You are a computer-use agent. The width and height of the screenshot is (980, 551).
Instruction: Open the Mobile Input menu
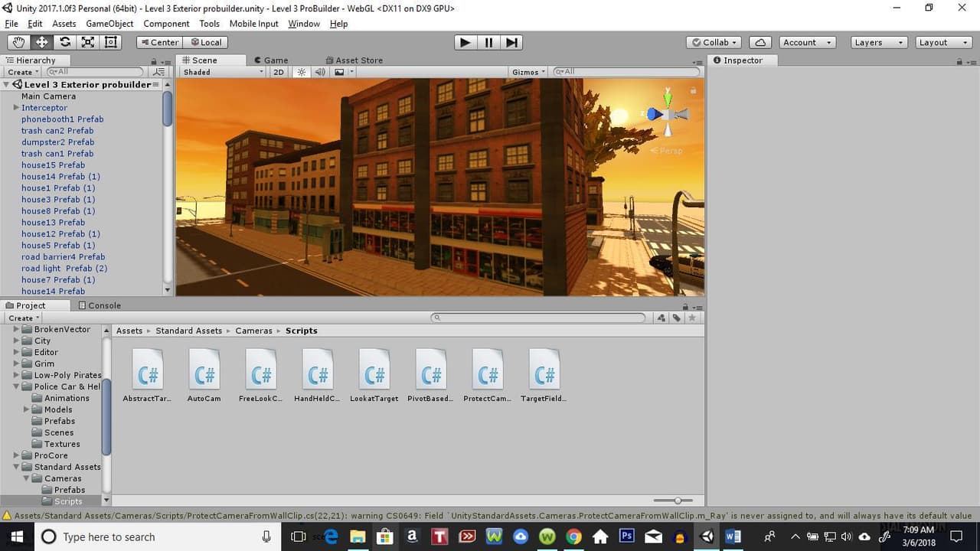(x=253, y=24)
